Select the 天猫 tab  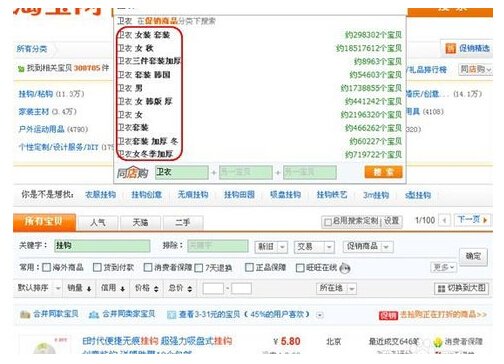[x=140, y=223]
